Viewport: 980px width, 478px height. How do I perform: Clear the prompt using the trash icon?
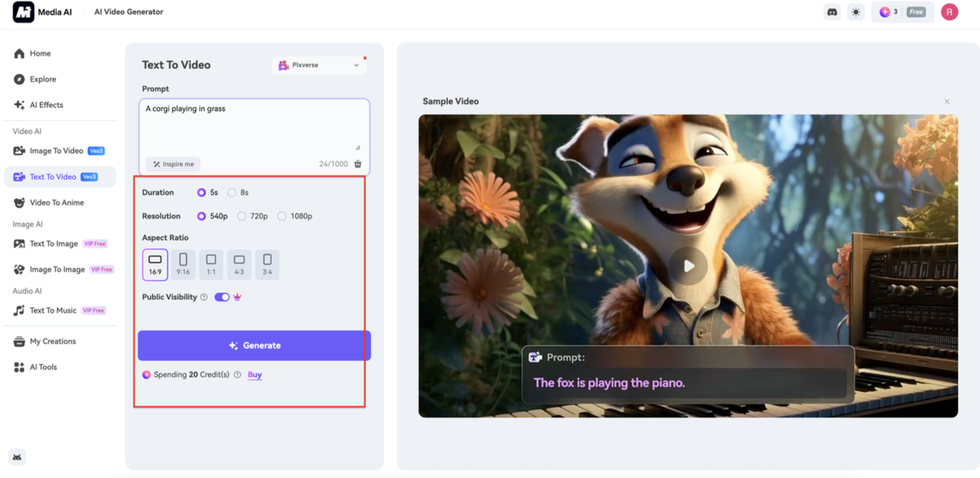357,164
